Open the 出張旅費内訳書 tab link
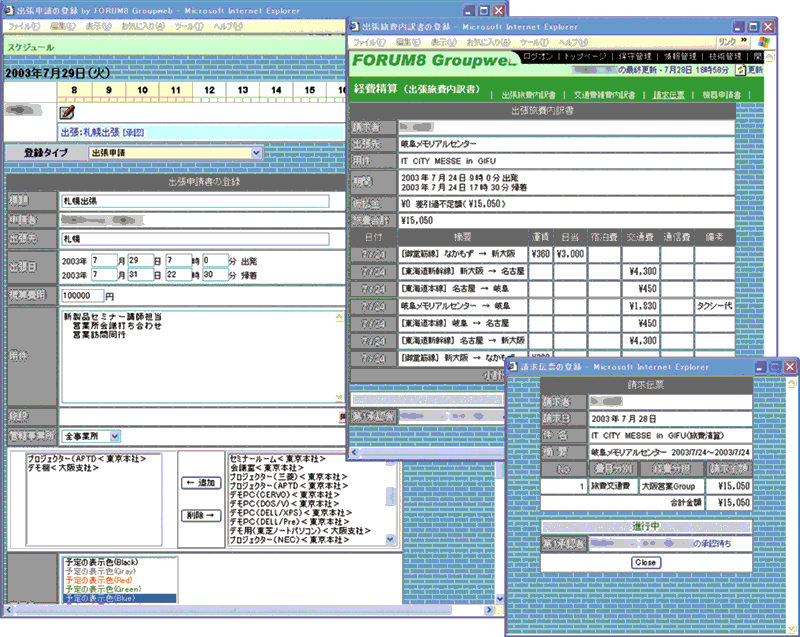This screenshot has height=637, width=800. pos(528,95)
